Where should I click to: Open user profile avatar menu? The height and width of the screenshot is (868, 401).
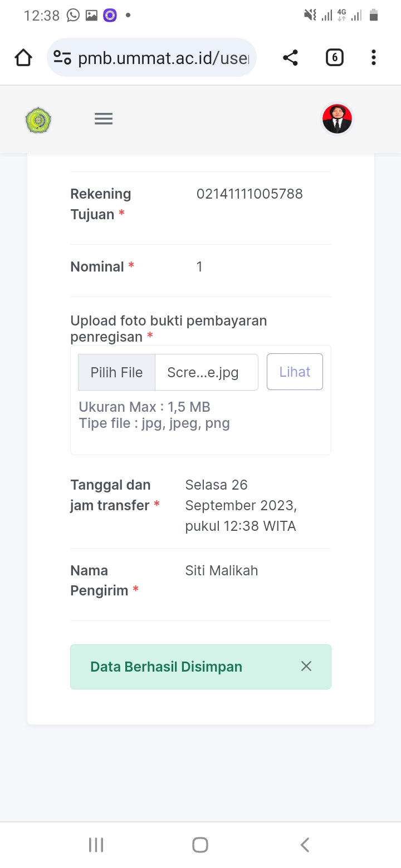pyautogui.click(x=337, y=119)
